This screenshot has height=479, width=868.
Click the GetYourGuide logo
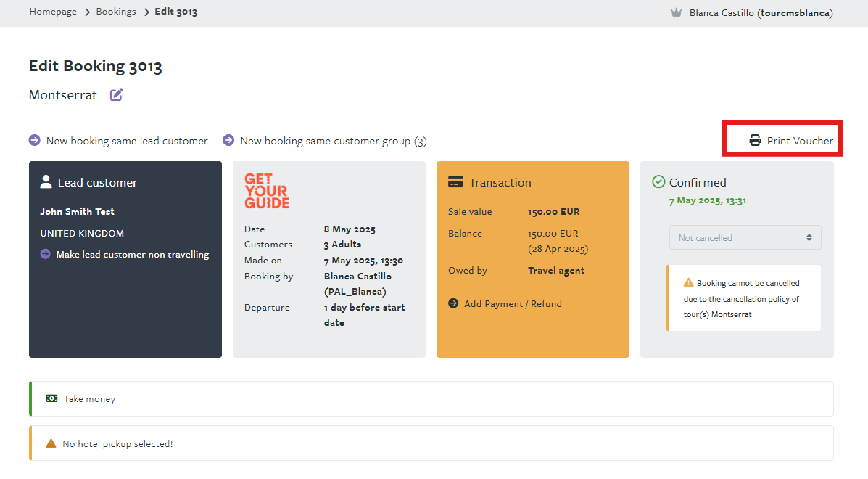point(267,191)
